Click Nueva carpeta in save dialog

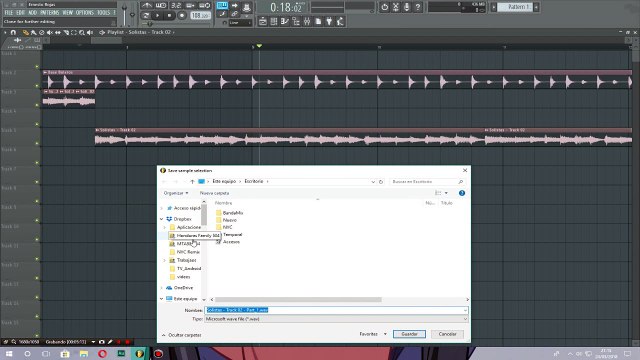coord(214,193)
